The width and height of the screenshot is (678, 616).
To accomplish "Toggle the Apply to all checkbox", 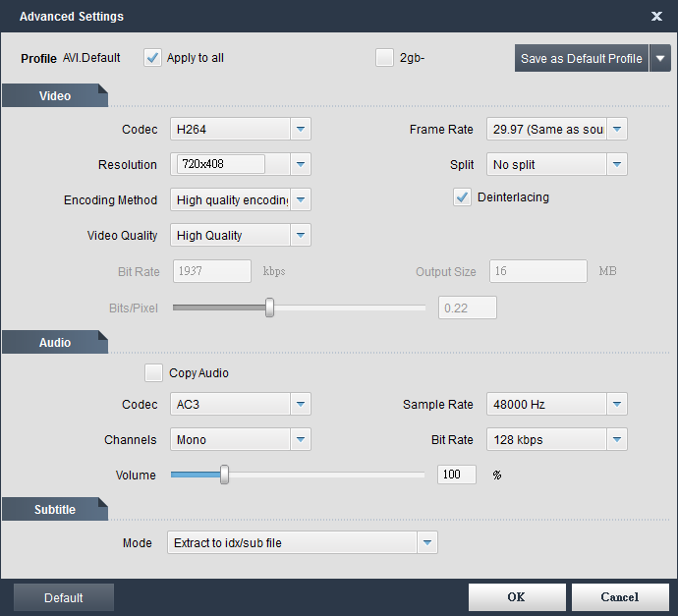I will (152, 58).
